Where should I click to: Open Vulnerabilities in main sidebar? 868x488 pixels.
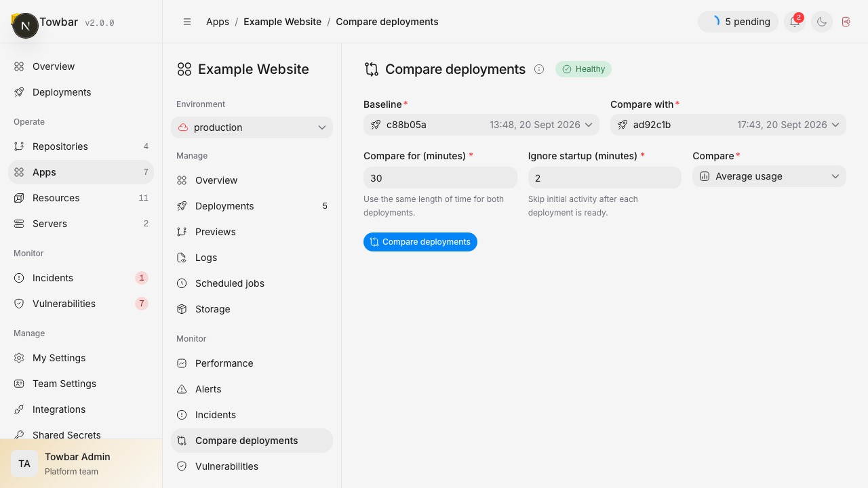pyautogui.click(x=81, y=304)
